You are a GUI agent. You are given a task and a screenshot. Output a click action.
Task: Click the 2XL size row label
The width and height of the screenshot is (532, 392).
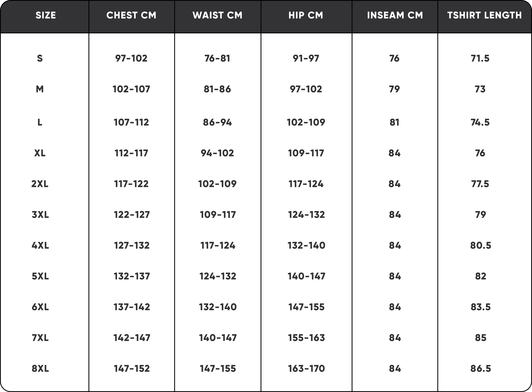point(40,184)
